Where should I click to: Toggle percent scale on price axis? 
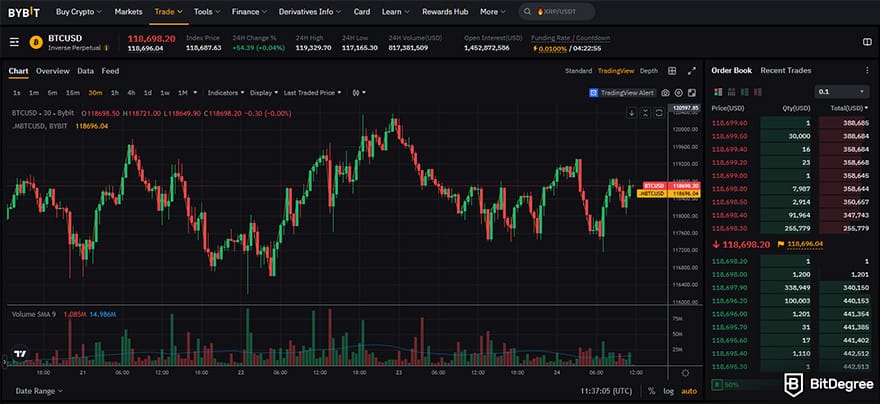point(652,391)
